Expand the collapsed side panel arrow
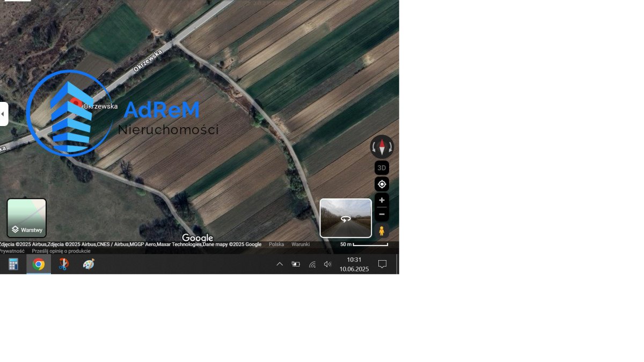The image size is (644, 362). tap(3, 114)
